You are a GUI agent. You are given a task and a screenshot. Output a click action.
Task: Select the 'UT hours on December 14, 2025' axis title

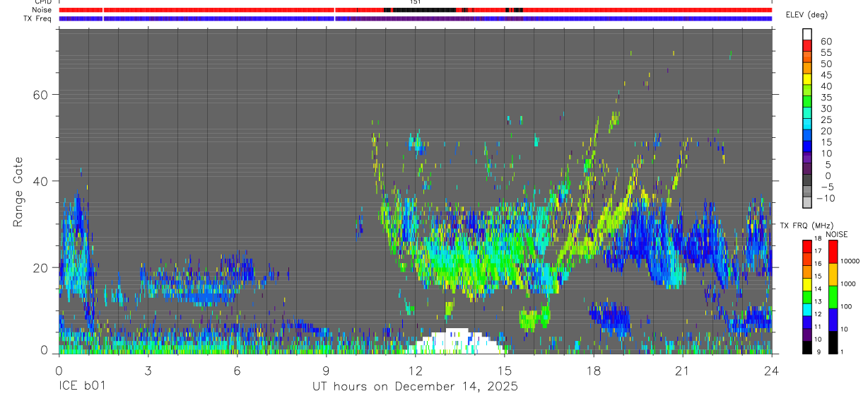pyautogui.click(x=416, y=386)
